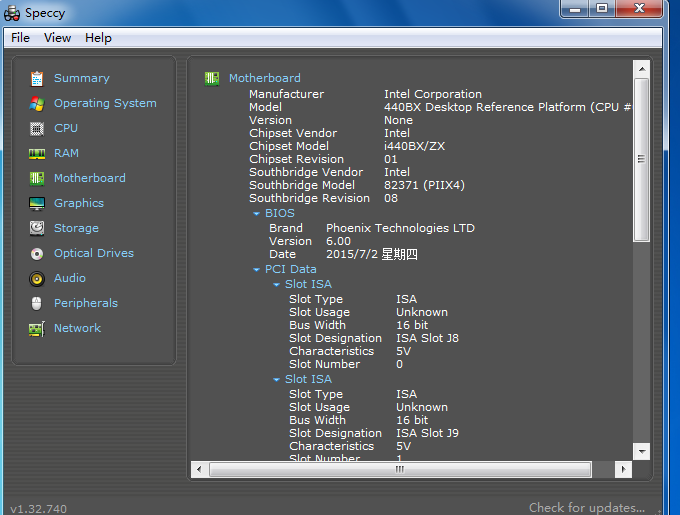This screenshot has height=515, width=680.
Task: Click the Motherboard heading in content pane
Action: (x=265, y=78)
